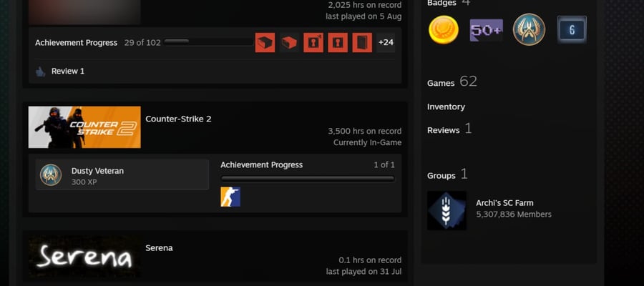
Task: Click the CS shooter achievement icon
Action: click(230, 197)
